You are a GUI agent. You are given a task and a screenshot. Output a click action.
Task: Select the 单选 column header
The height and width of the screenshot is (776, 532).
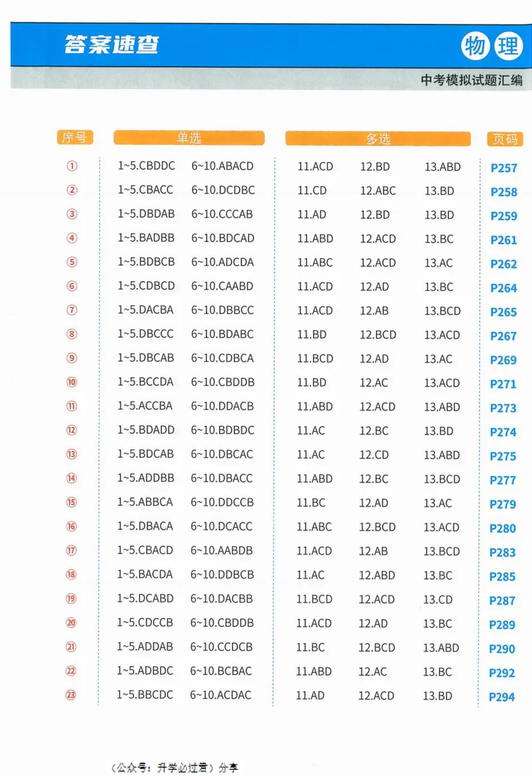point(189,138)
